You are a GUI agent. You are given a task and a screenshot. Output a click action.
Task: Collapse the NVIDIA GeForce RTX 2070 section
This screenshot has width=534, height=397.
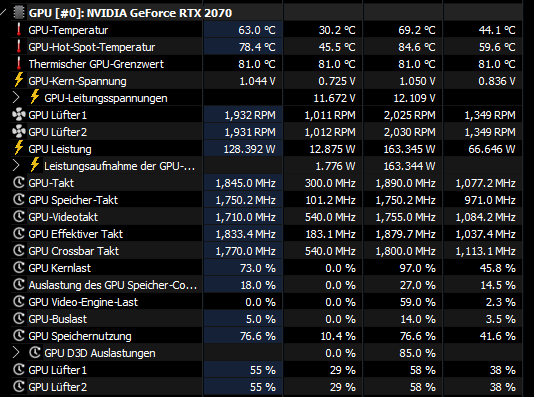pyautogui.click(x=3, y=13)
